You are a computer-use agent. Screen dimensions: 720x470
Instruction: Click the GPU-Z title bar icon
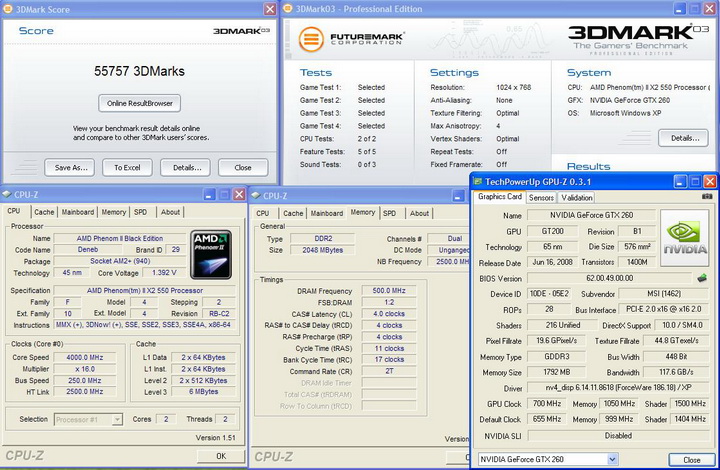(x=478, y=182)
